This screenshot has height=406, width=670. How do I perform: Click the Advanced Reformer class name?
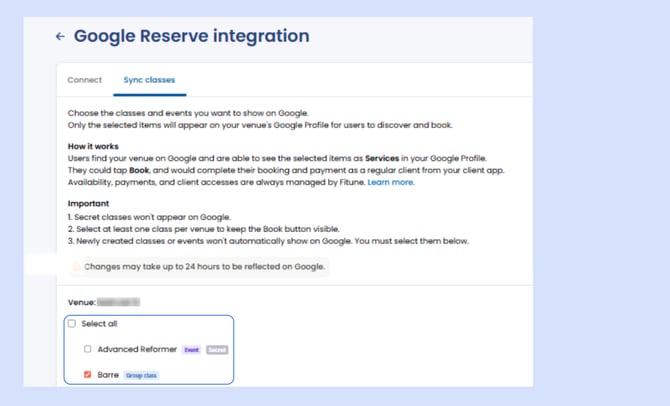pyautogui.click(x=137, y=350)
